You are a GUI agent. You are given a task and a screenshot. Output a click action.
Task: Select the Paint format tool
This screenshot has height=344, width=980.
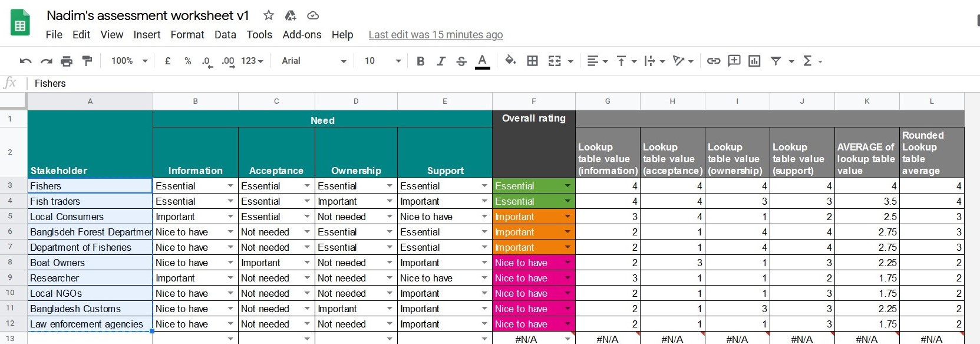pyautogui.click(x=87, y=61)
